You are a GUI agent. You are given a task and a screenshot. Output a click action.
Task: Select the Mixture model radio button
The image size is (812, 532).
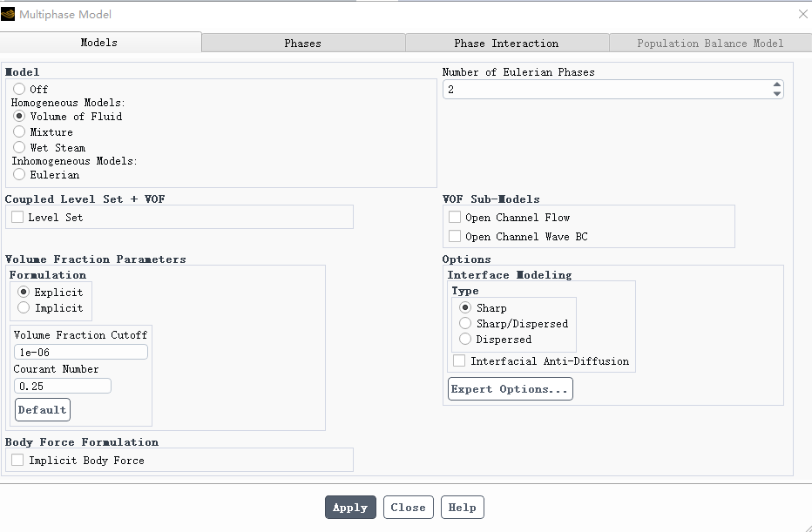click(x=19, y=132)
